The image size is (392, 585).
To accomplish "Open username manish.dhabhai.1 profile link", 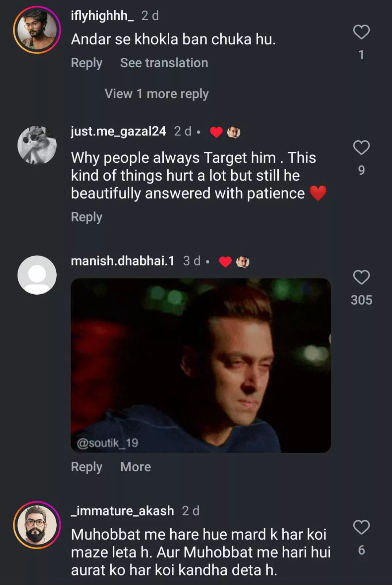I will (122, 261).
